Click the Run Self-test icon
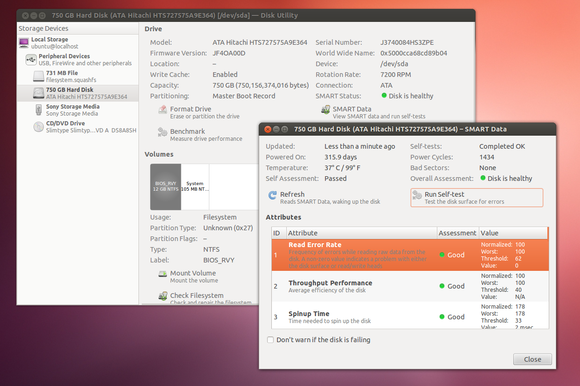 pos(417,195)
